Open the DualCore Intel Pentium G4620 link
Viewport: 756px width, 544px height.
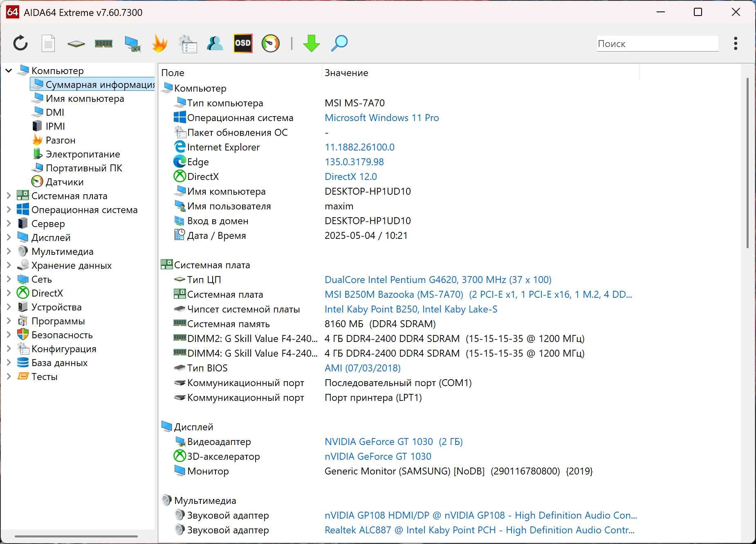(x=438, y=280)
